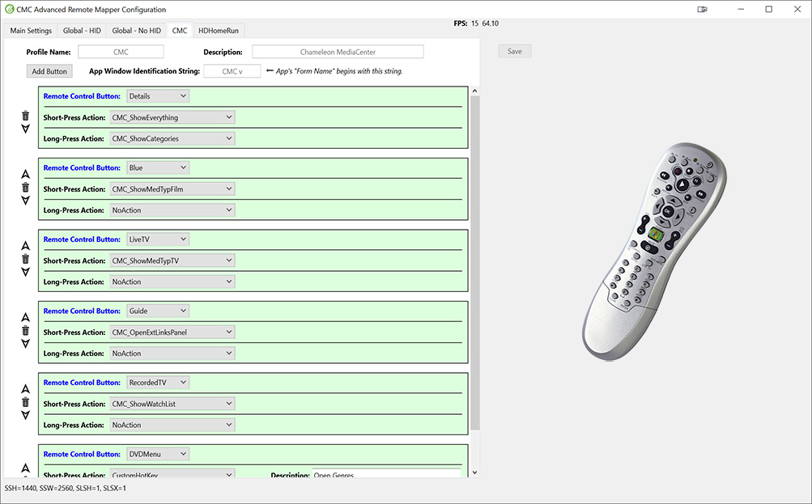Screen dimensions: 812x504
Task: Open the Remote Control Button dropdown showing DVDMenu
Action: click(x=158, y=455)
